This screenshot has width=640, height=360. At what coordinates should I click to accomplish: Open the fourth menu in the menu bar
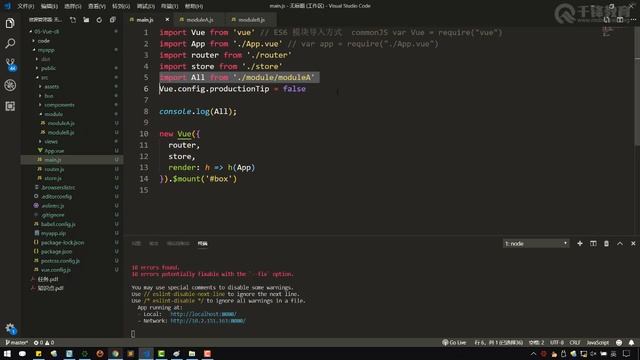coord(97,6)
